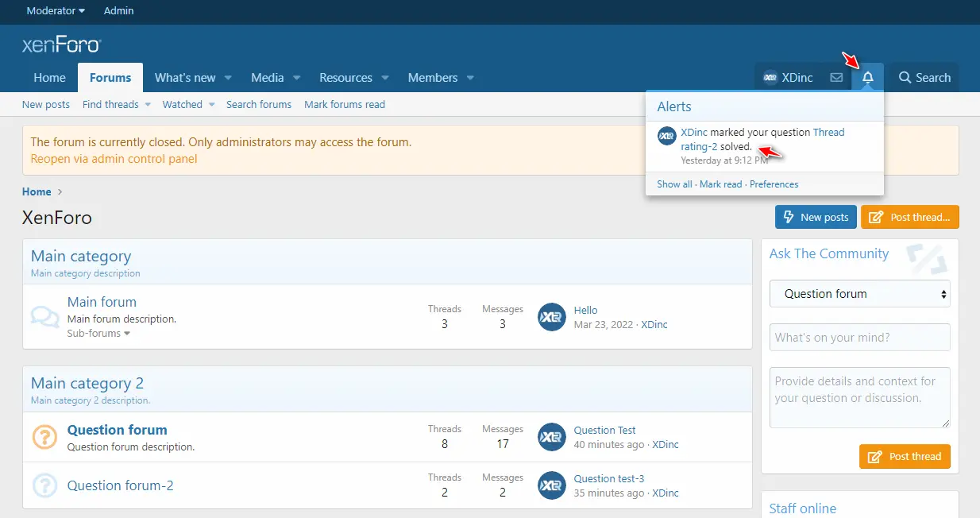Click the question details text area
Viewport: 980px width, 518px height.
[x=860, y=397]
